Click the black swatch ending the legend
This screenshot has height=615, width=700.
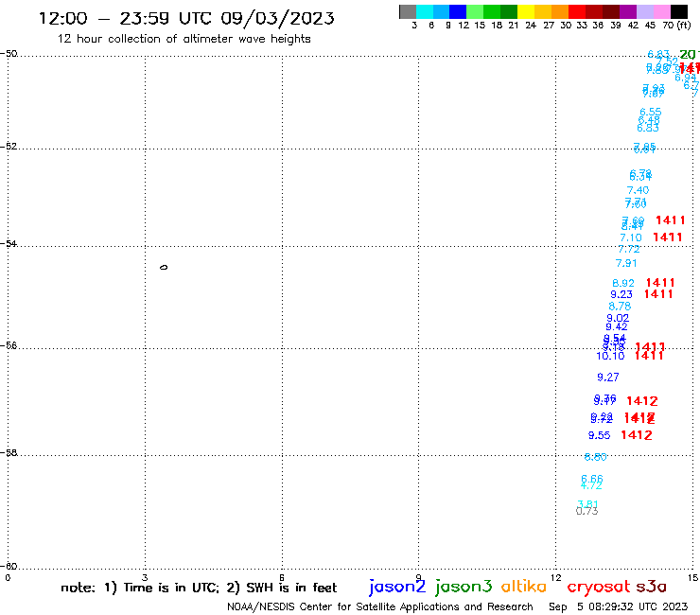(679, 12)
